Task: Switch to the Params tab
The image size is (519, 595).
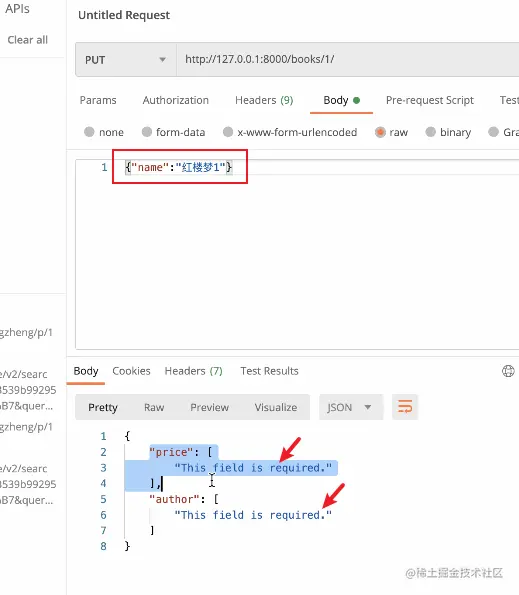Action: [x=98, y=100]
